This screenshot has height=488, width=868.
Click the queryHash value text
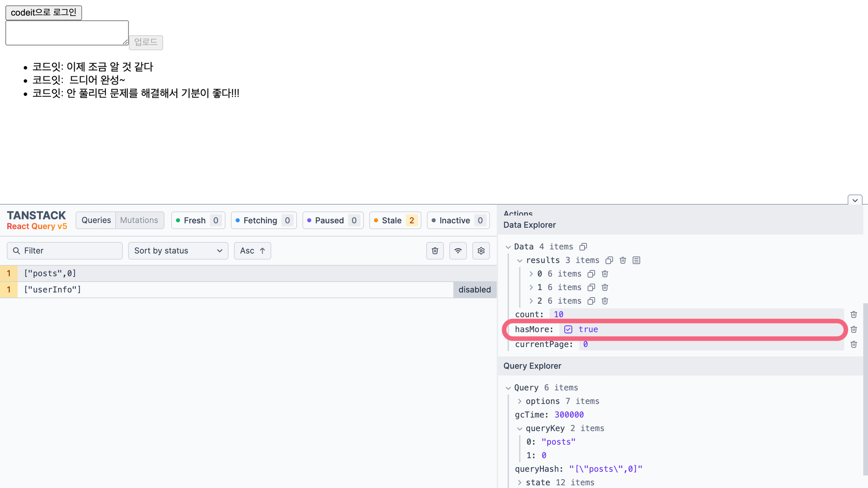(605, 469)
